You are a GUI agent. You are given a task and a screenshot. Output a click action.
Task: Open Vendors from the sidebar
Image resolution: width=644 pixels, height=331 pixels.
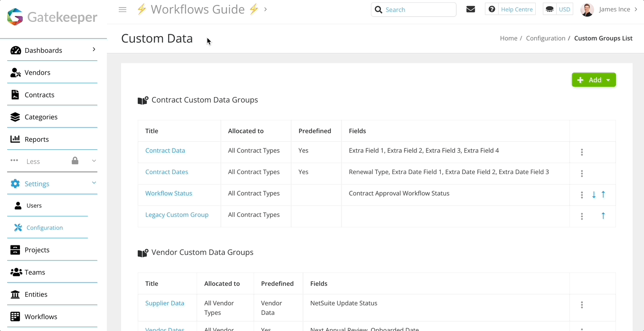(x=37, y=72)
